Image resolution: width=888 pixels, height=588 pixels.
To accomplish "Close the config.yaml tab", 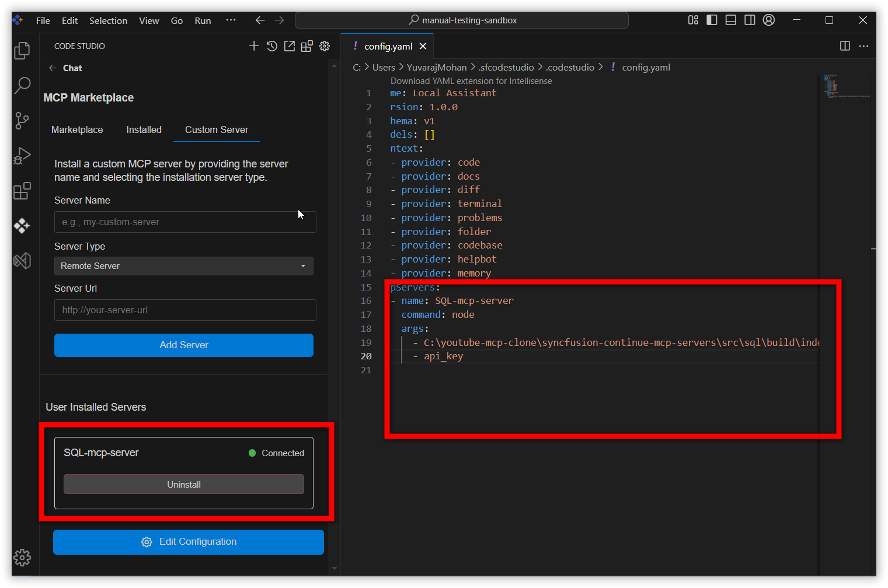I will (423, 46).
